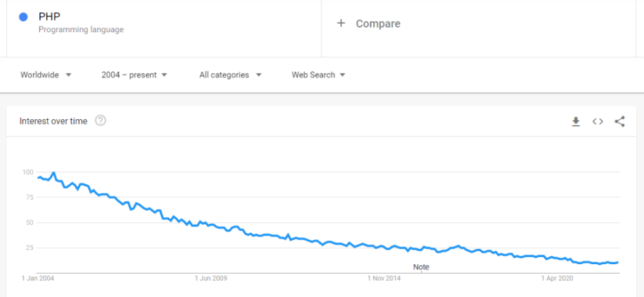Open the All categories dropdown
The width and height of the screenshot is (644, 297).
pyautogui.click(x=231, y=75)
